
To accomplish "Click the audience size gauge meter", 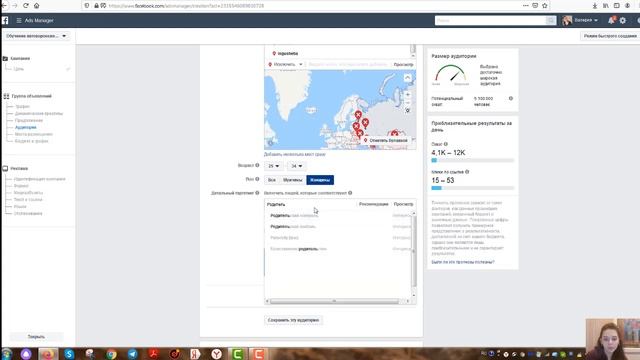I will click(x=451, y=74).
